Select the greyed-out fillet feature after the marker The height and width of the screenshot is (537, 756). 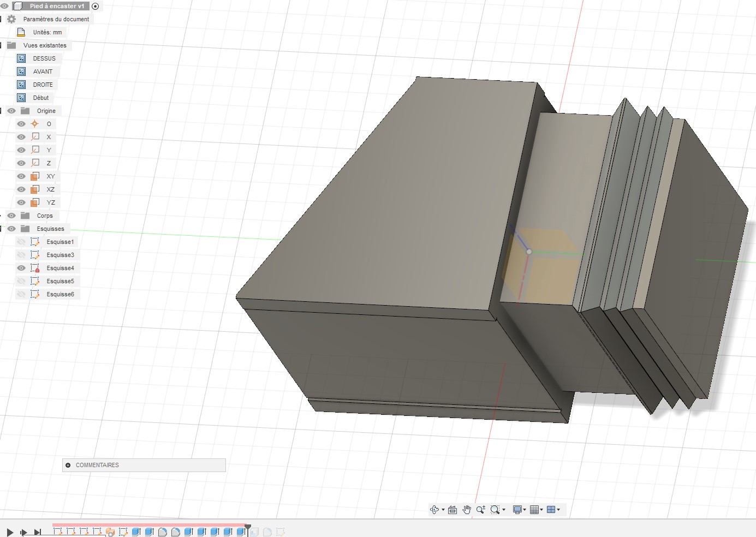tap(267, 532)
